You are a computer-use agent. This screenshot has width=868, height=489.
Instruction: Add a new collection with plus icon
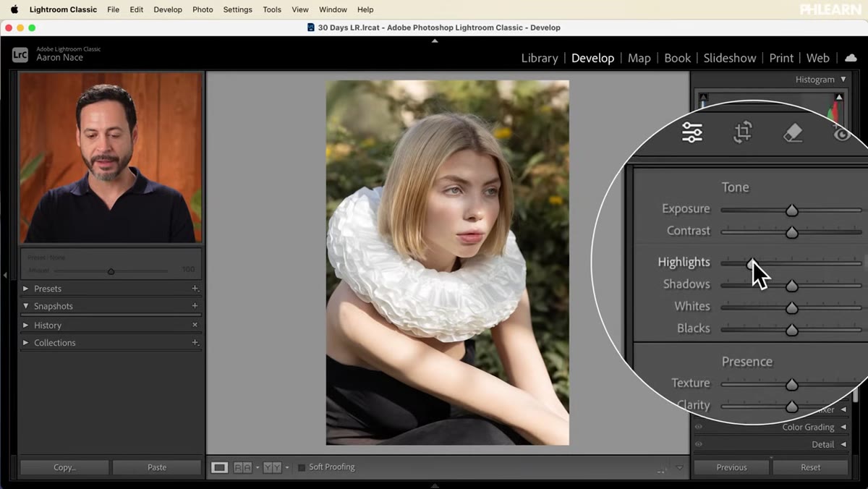(195, 343)
